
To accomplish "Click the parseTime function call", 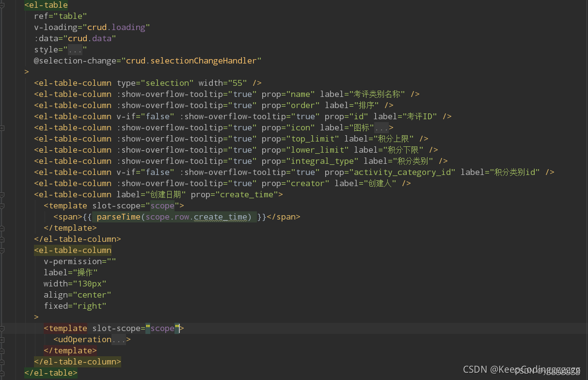I will point(118,217).
